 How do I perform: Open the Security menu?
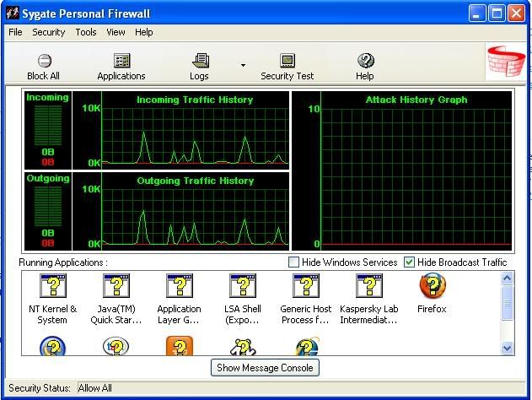[x=49, y=32]
